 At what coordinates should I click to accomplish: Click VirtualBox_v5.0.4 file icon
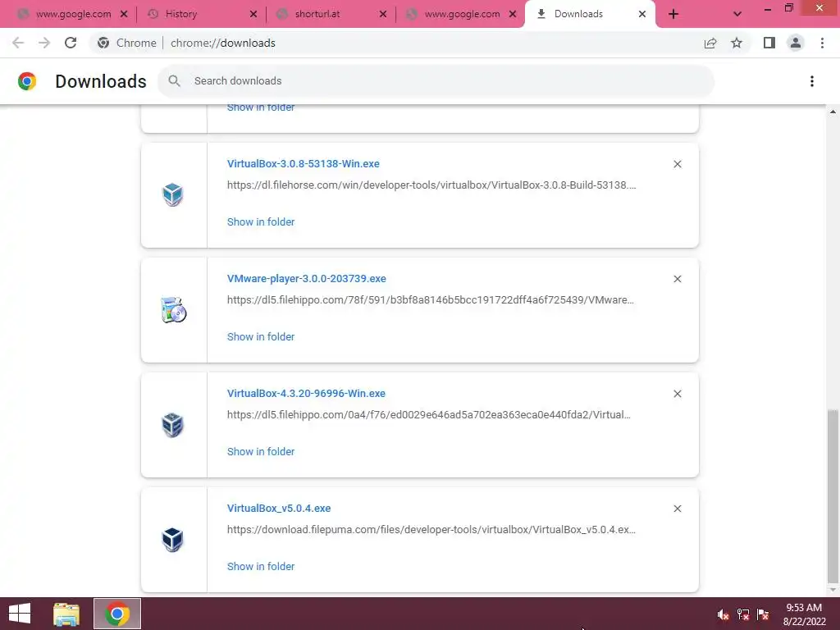pyautogui.click(x=172, y=540)
